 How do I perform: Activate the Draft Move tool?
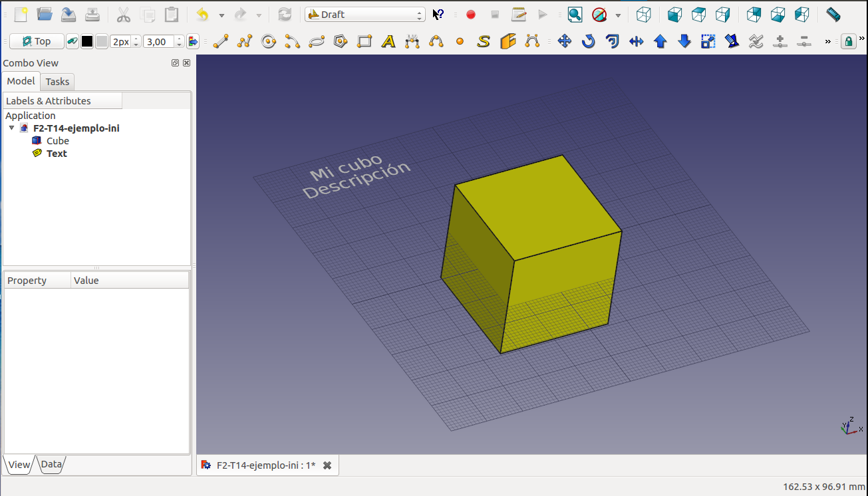pos(564,42)
